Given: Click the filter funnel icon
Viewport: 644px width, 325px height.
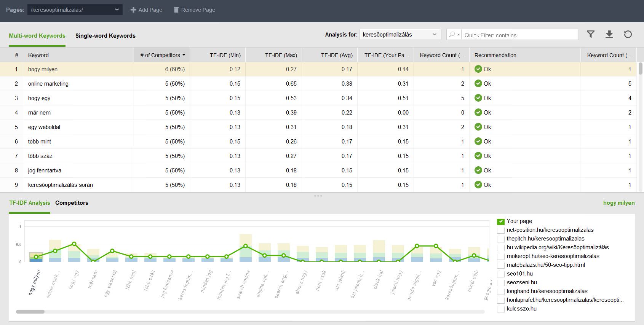Looking at the screenshot, I should (590, 34).
